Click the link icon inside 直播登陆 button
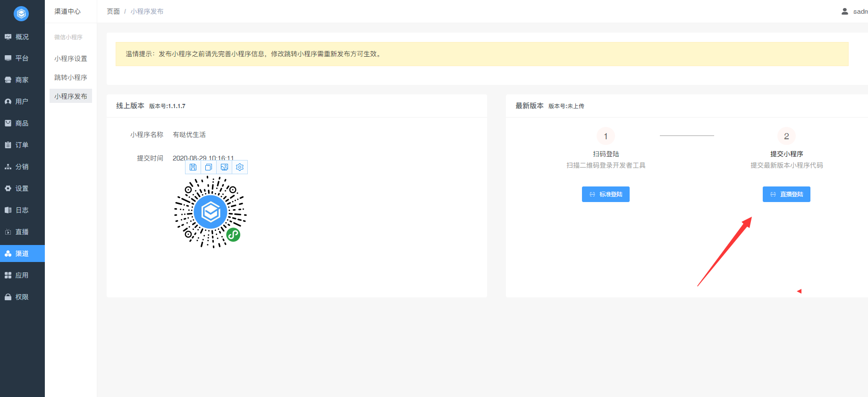 tap(773, 194)
